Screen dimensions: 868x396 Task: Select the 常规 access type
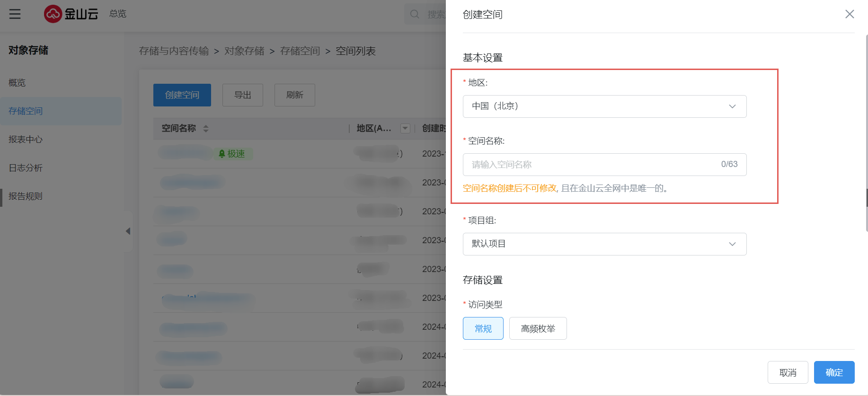(x=483, y=328)
